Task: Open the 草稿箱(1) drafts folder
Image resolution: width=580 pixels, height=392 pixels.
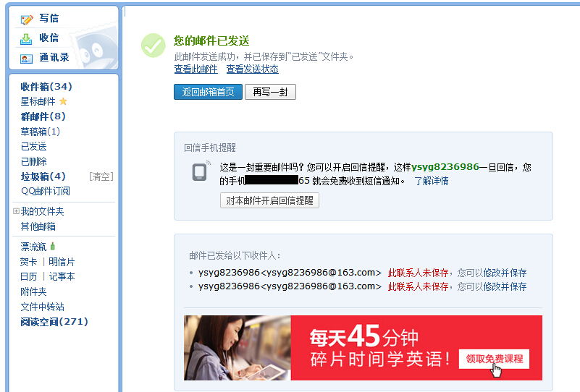Action: tap(40, 132)
